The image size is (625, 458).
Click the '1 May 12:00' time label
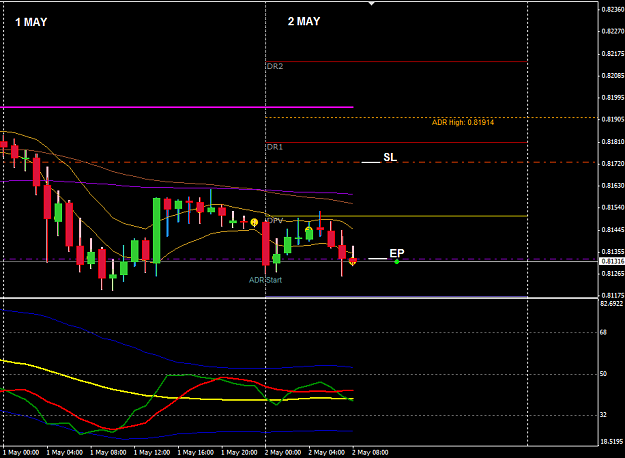pos(152,452)
